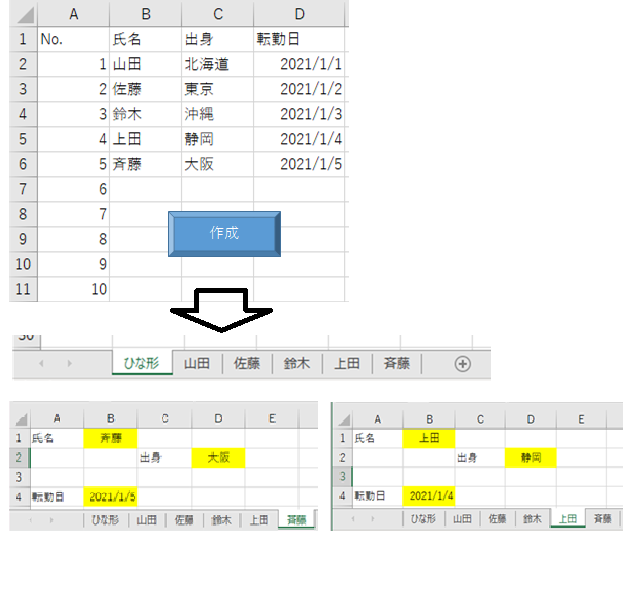Select column D header above 転勤日
This screenshot has width=644, height=600.
[x=299, y=14]
